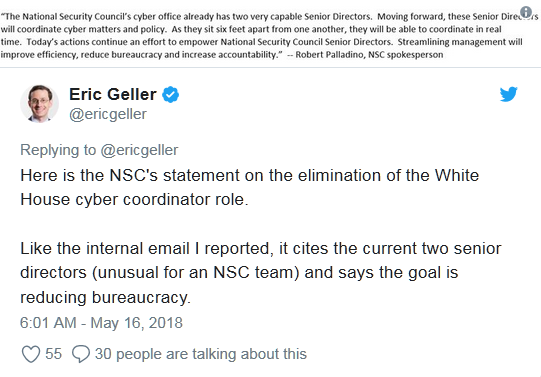541x377 pixels.
Task: Click the blue verified badge beside Eric Geller
Action: click(170, 95)
